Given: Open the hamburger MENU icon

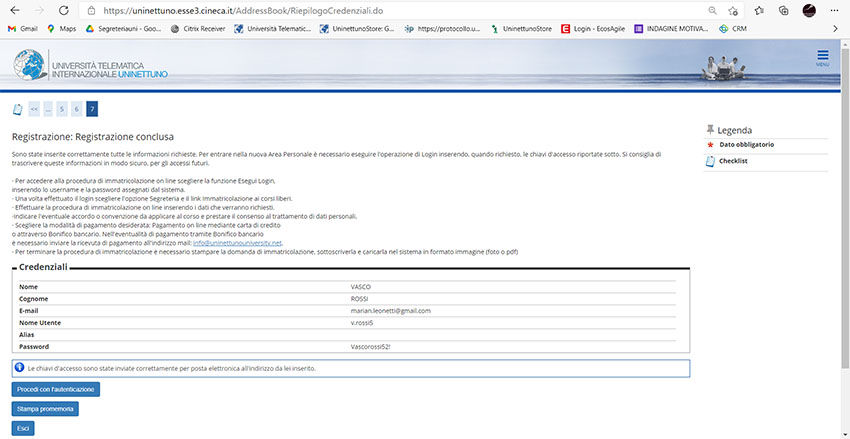Looking at the screenshot, I should pos(822,58).
